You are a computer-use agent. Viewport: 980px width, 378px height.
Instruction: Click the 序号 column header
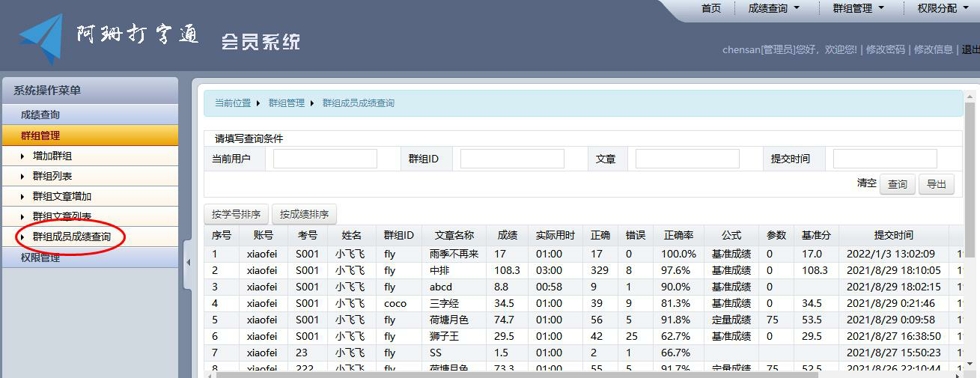coord(221,236)
